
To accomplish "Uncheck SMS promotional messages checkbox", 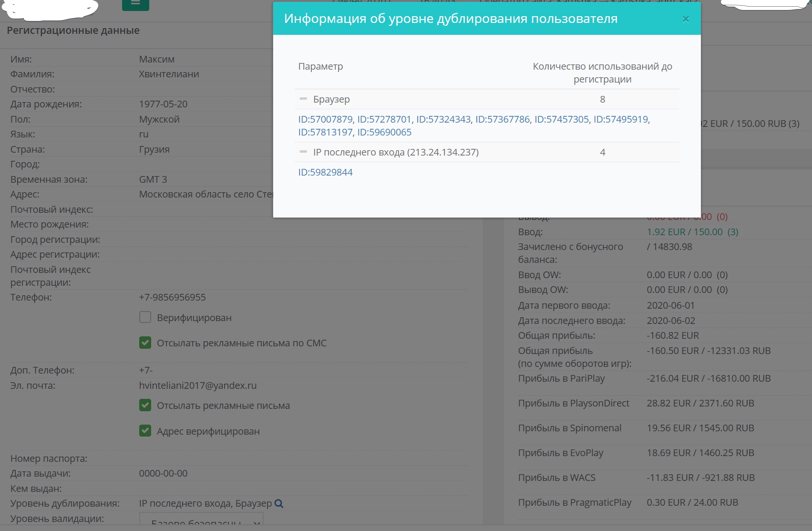I will click(x=145, y=343).
